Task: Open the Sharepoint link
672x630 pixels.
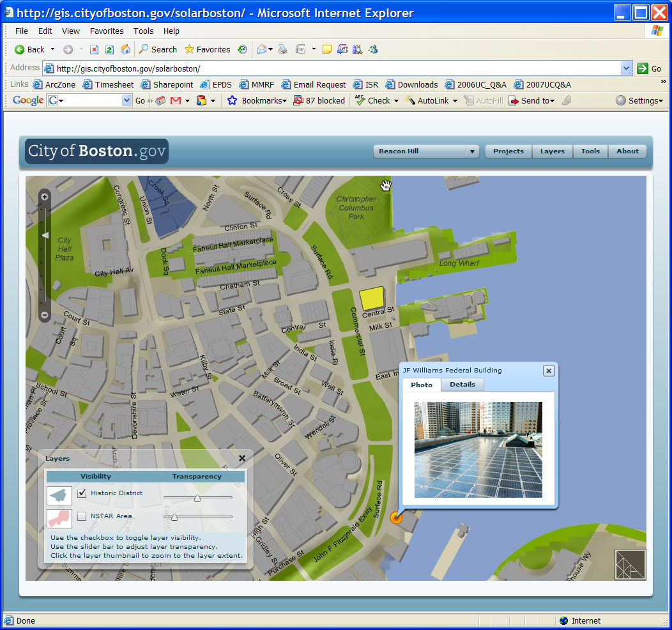Action: click(167, 85)
